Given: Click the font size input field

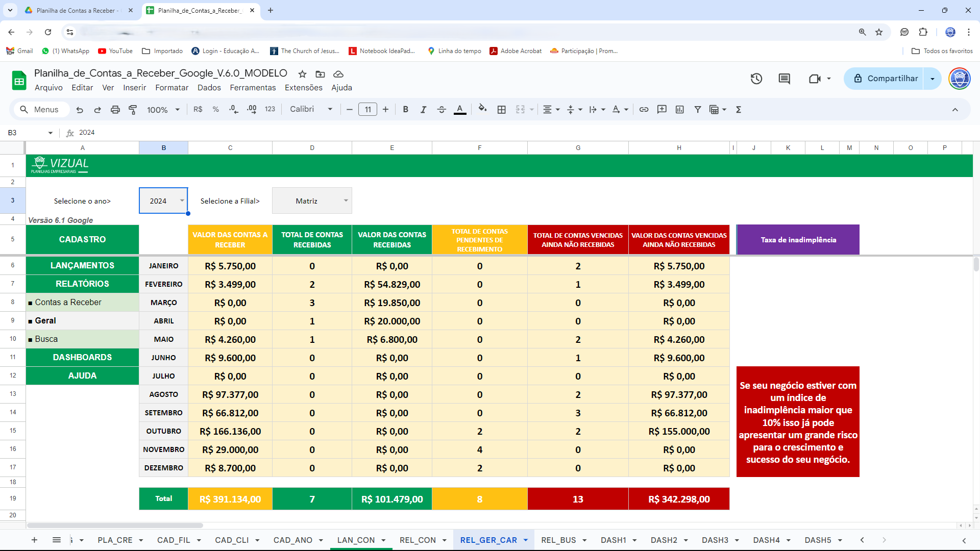Looking at the screenshot, I should point(367,110).
